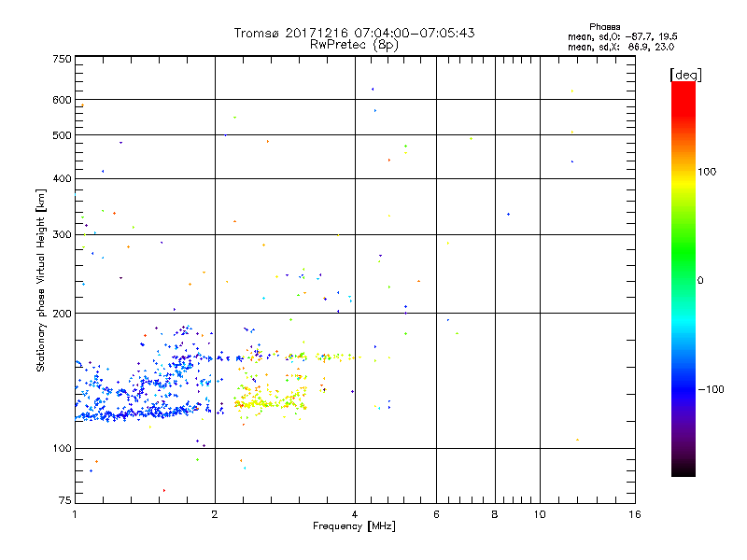Screen dimensions: 747x560
Task: Click the 'mean, sd,X: 86.9, 23.0' statistic line
Action: pos(621,47)
